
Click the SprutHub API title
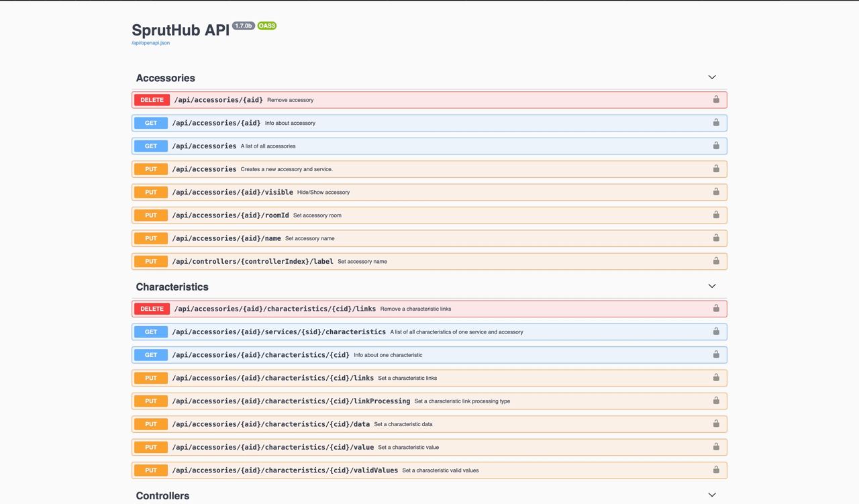[x=181, y=30]
